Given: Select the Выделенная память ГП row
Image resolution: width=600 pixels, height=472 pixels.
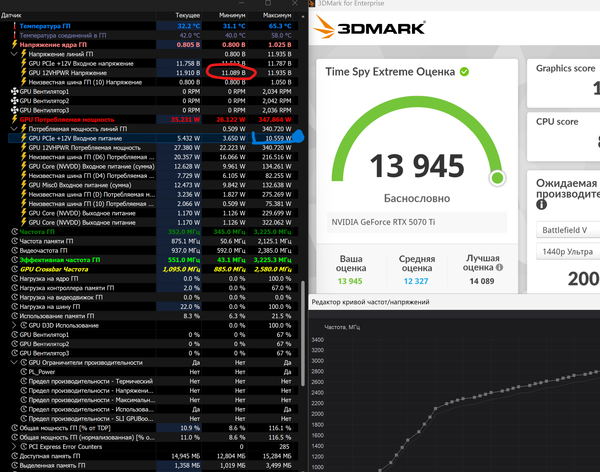Looking at the screenshot, I should (x=153, y=465).
